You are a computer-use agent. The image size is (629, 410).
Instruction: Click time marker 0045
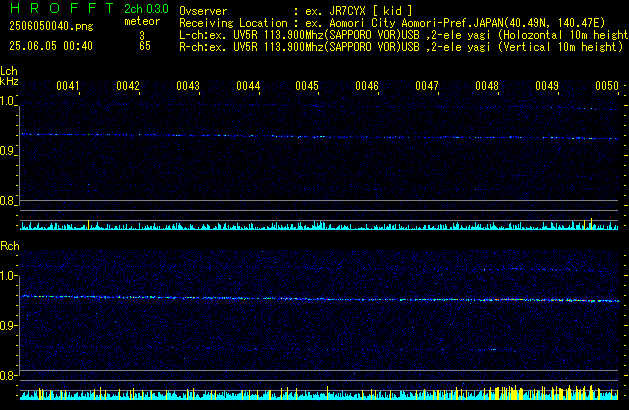tap(307, 86)
